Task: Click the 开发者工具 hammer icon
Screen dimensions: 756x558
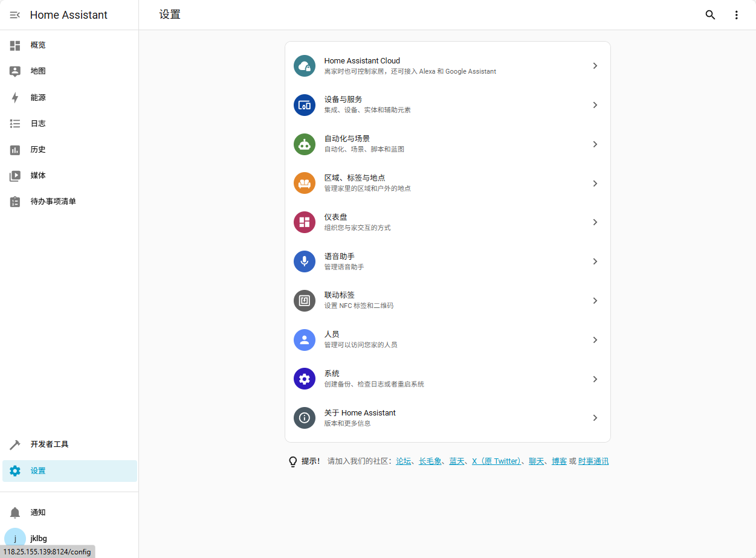Action: 15,444
